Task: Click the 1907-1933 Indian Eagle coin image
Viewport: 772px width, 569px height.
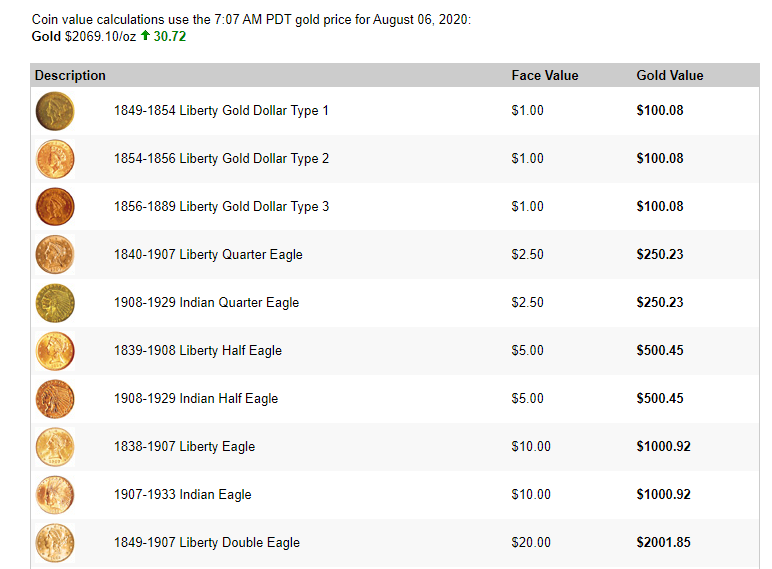Action: pyautogui.click(x=54, y=495)
